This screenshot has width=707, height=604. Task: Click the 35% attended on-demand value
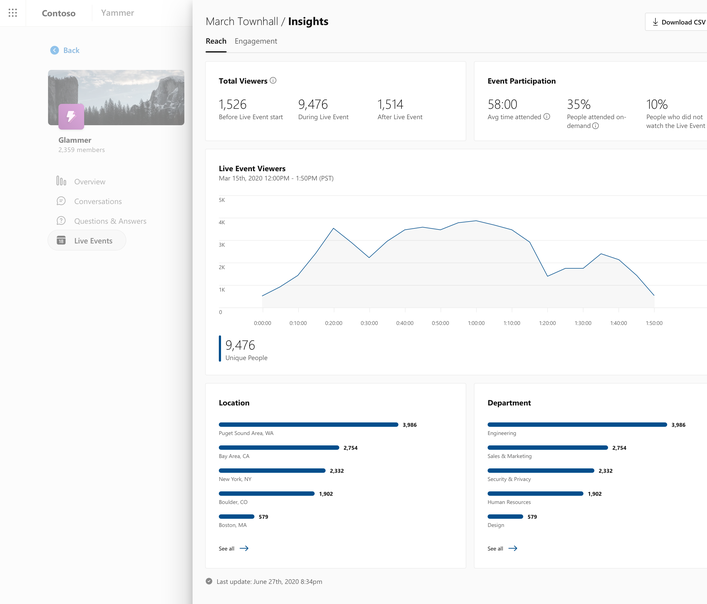pos(578,105)
